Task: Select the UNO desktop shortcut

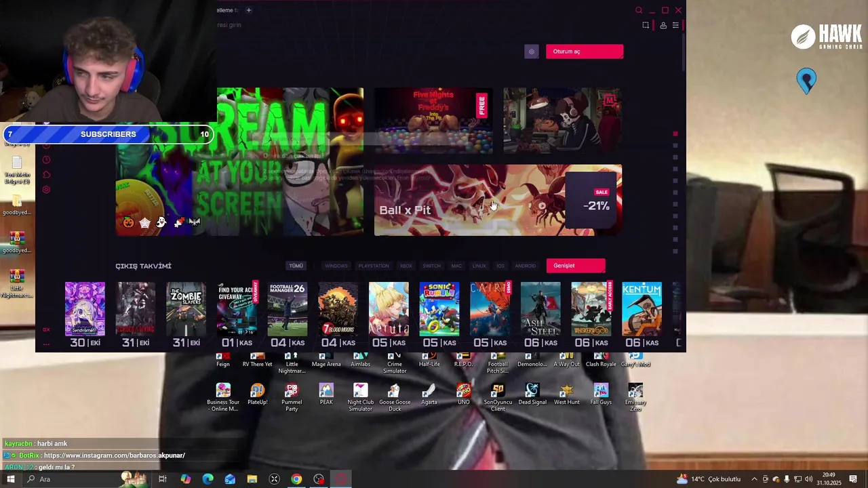Action: point(464,394)
